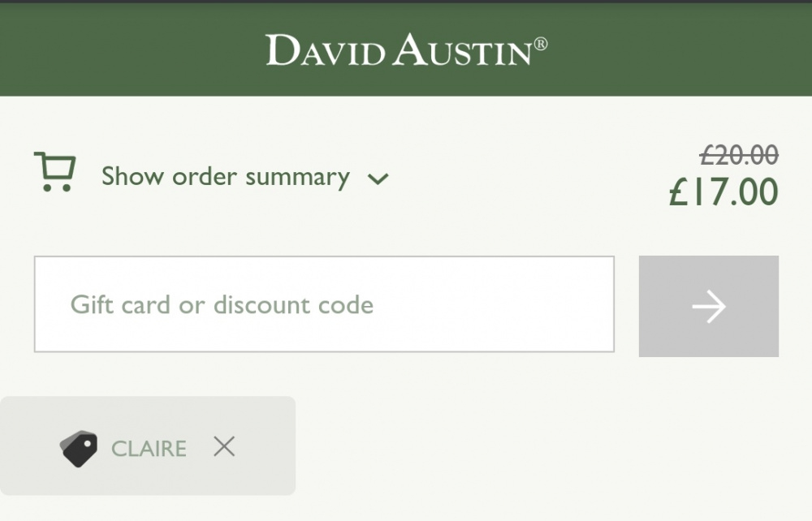Expand order summary via chevron arrow

(378, 179)
